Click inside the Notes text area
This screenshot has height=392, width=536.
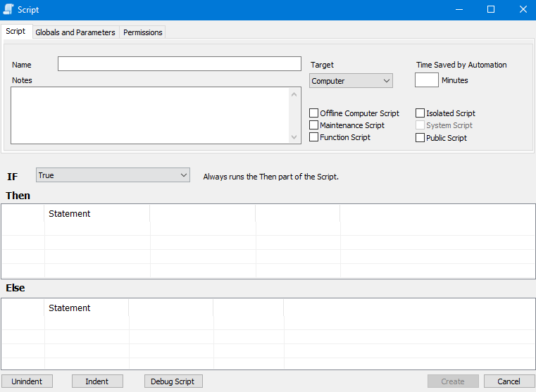coord(149,115)
